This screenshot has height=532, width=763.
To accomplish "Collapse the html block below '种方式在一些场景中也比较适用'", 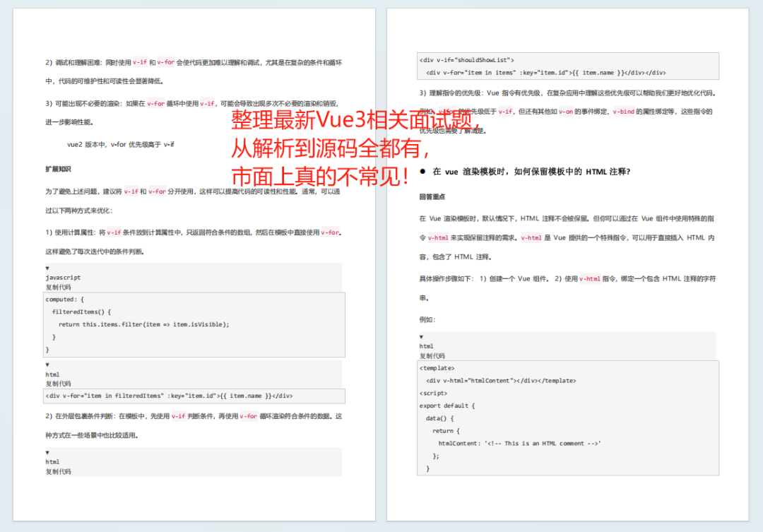I will 47,453.
